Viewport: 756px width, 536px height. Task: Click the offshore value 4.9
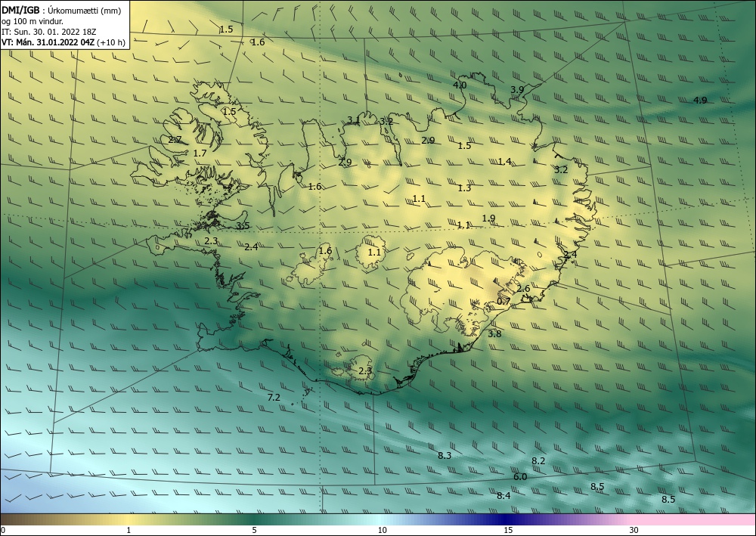click(700, 101)
